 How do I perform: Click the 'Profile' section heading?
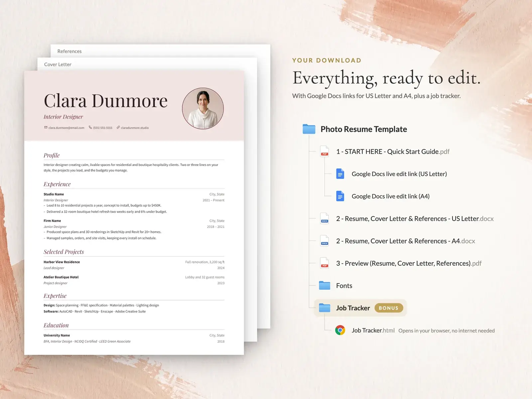(52, 155)
